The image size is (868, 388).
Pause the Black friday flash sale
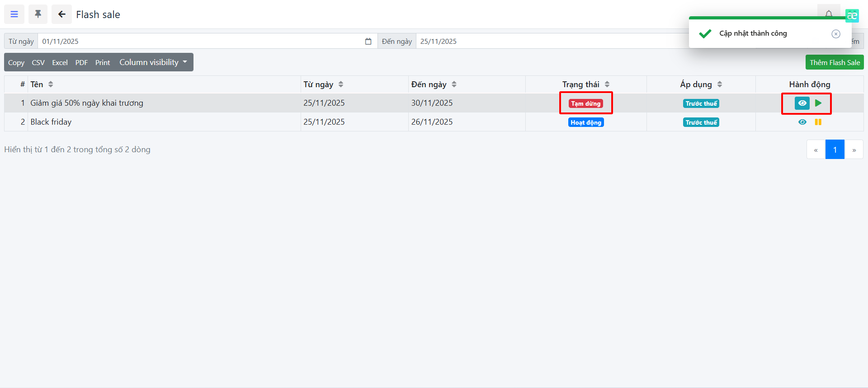(x=818, y=122)
